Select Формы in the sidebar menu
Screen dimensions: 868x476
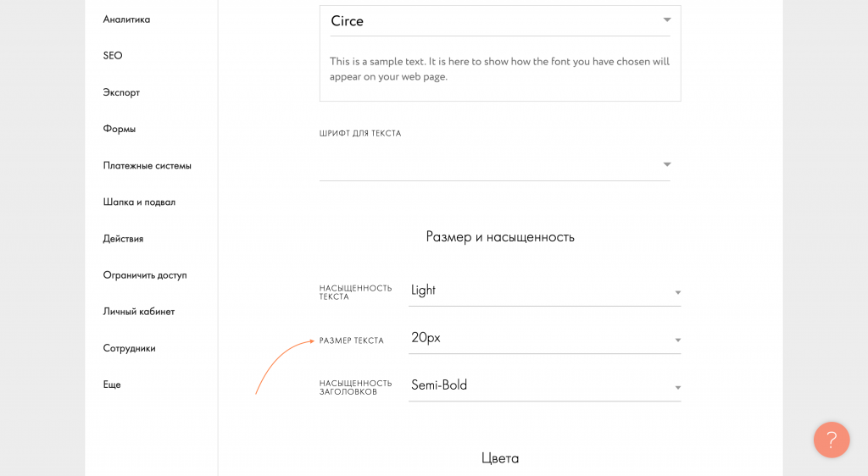(x=120, y=129)
